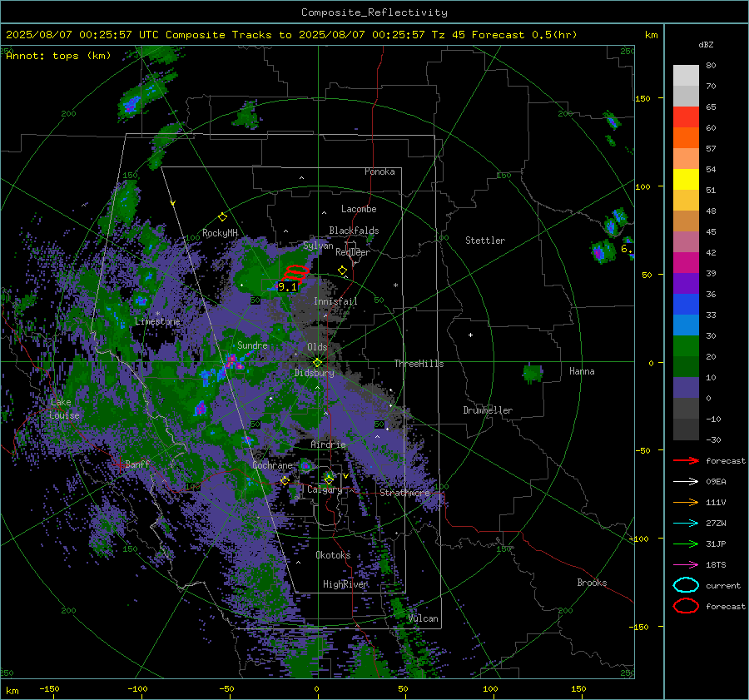Pick the bright yellow 51–54 dBZ swatch
Viewport: 749px width, 700px height.
tap(686, 180)
